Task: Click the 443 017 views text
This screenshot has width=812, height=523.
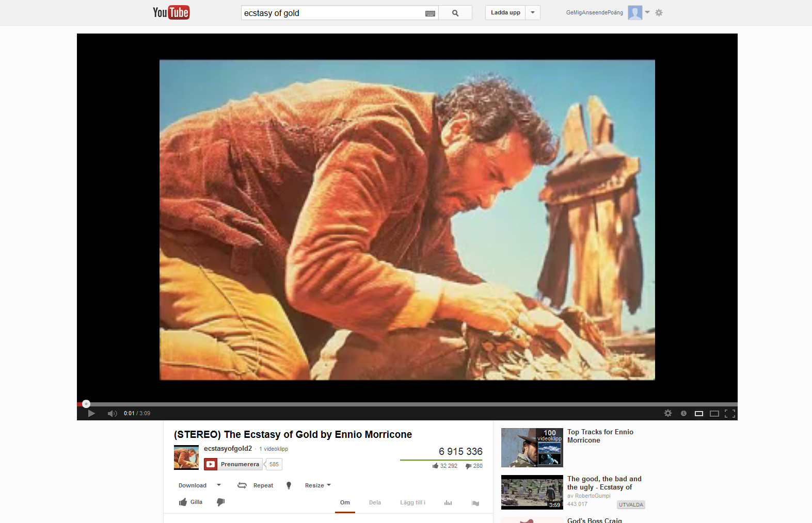Action: 577,504
